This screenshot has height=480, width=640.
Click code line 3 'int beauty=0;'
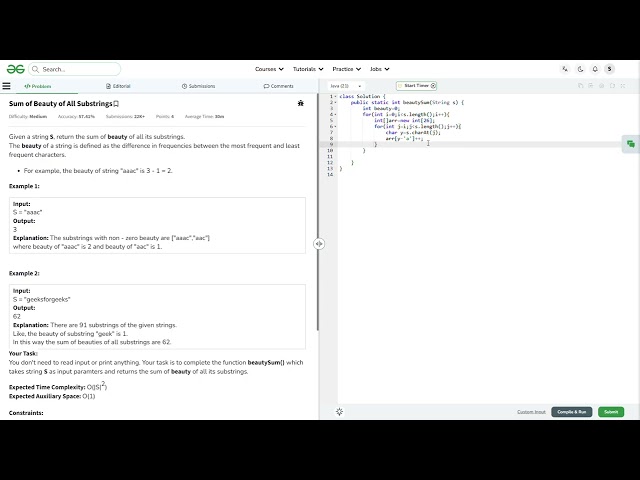[381, 109]
